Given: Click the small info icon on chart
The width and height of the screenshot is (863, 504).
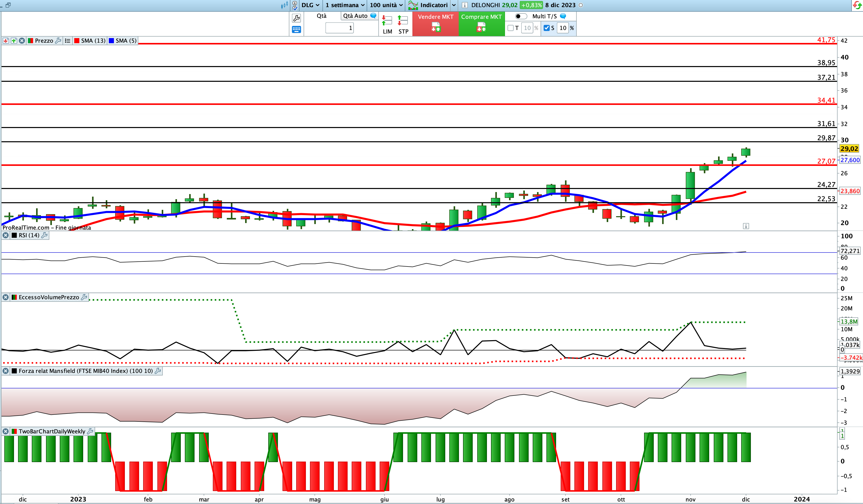Looking at the screenshot, I should [746, 226].
